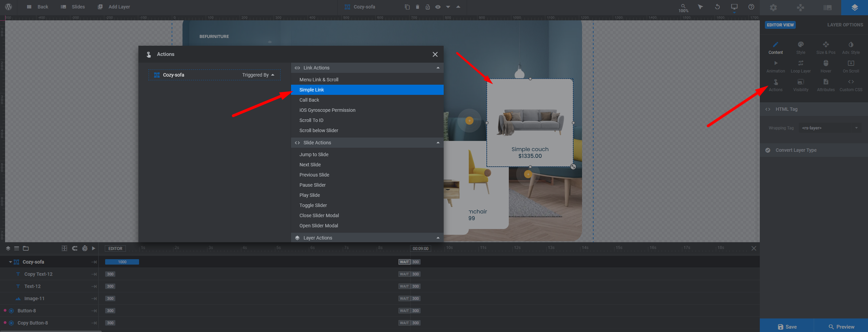Toggle the layer lock icon in top bar

point(427,7)
